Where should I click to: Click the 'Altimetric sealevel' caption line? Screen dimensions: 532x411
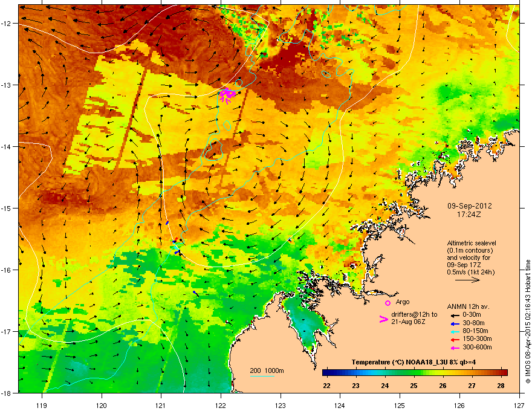pyautogui.click(x=472, y=243)
